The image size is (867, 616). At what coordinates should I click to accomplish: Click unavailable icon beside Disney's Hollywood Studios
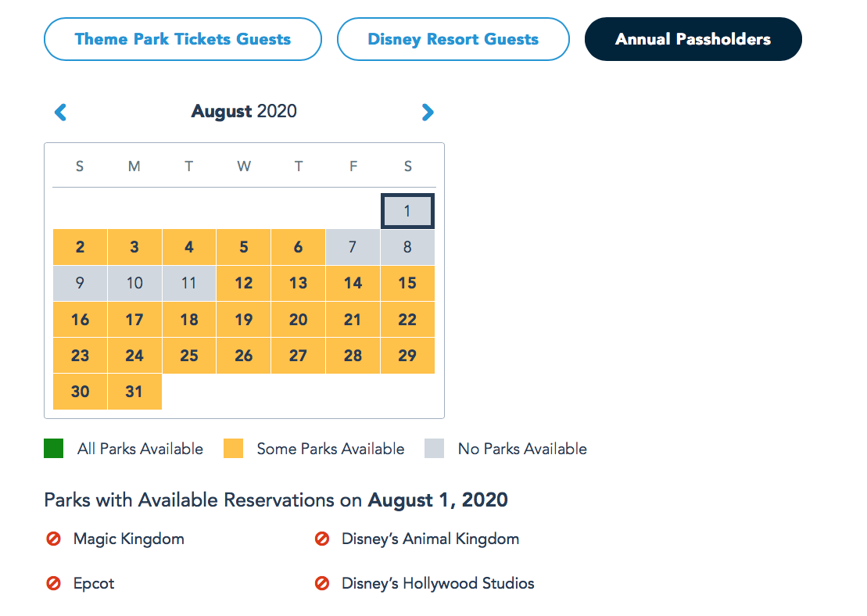coord(322,583)
